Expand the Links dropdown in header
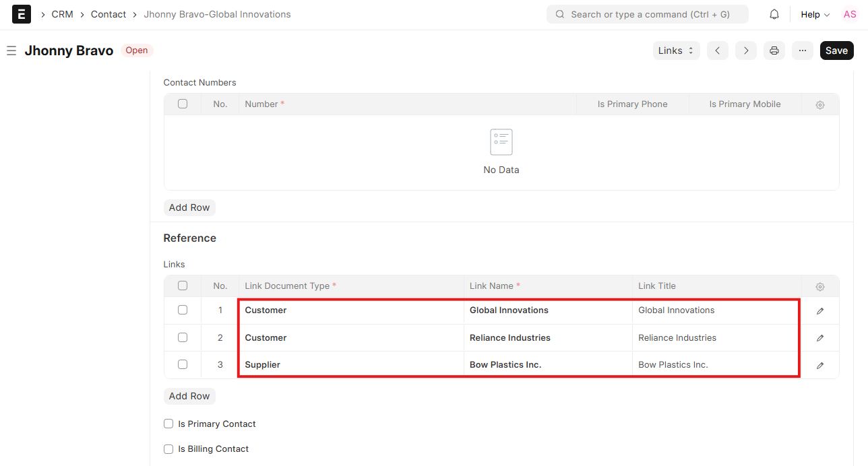The height and width of the screenshot is (466, 868). tap(676, 51)
